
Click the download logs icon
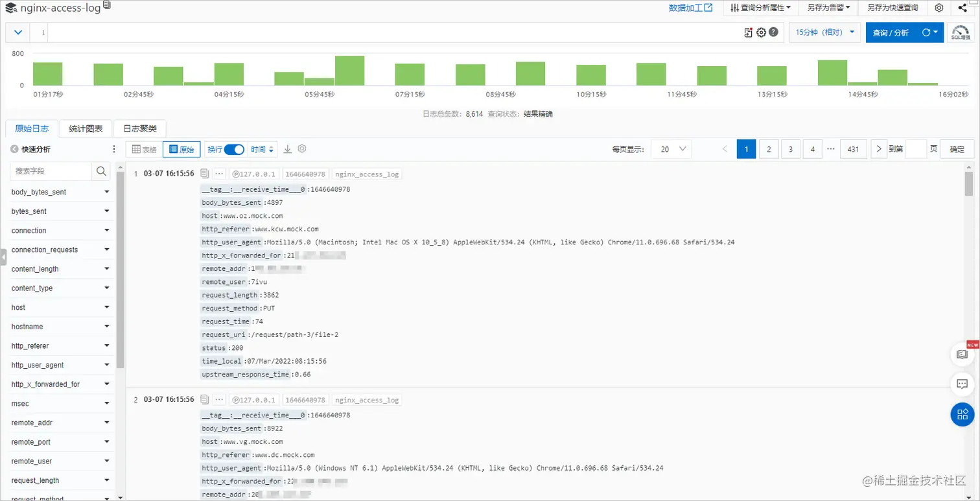click(288, 149)
